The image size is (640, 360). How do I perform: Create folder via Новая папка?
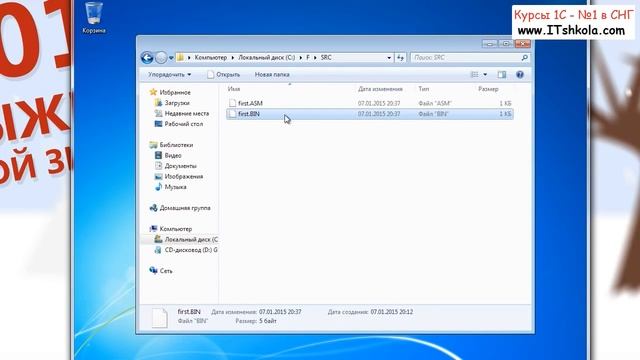pyautogui.click(x=272, y=75)
